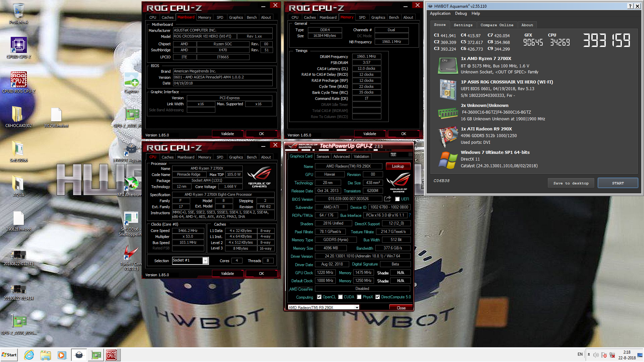Open the AQUA folder icon
The width and height of the screenshot is (644, 362).
[x=19, y=186]
